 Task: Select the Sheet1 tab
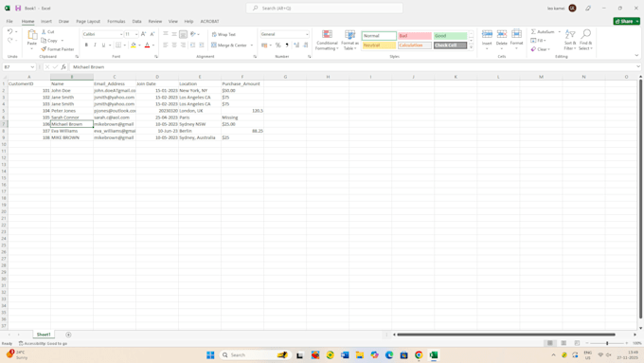(44, 335)
